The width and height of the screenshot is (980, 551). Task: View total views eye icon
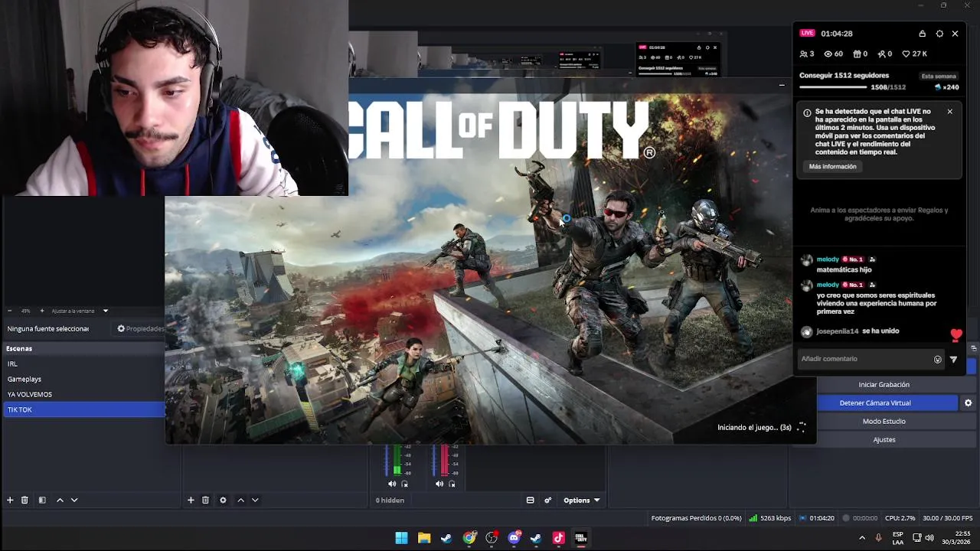pos(828,54)
